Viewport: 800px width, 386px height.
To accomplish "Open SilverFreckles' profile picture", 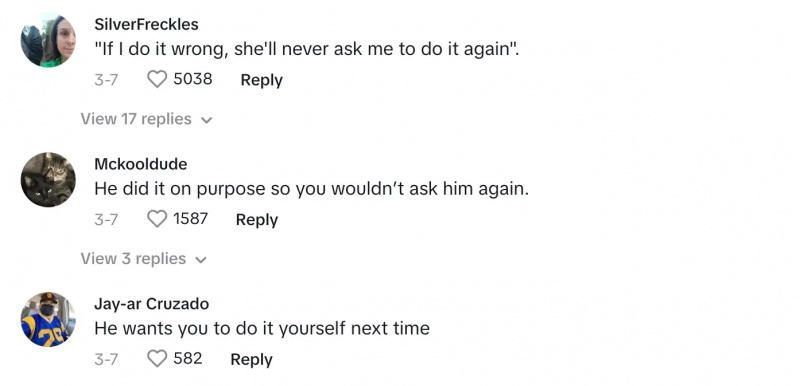I will pyautogui.click(x=48, y=40).
